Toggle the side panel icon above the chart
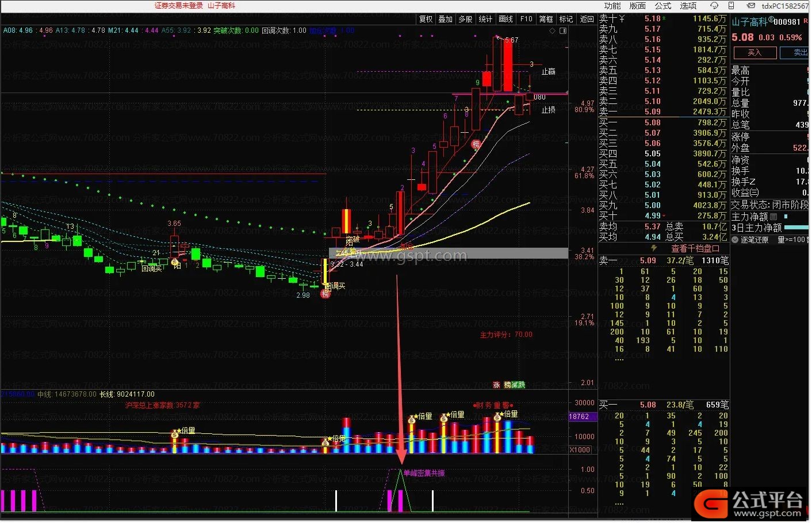812x523 pixels. [x=563, y=30]
